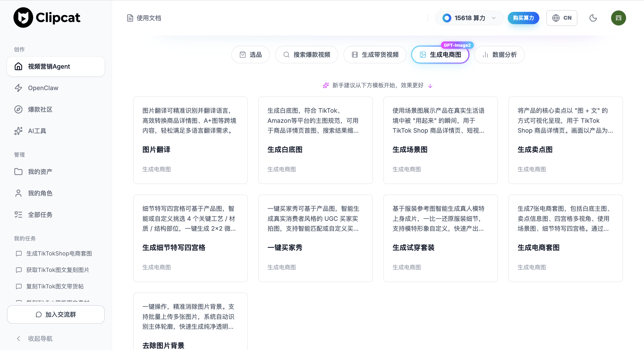Click the folder icon for 我的资产

(18, 171)
